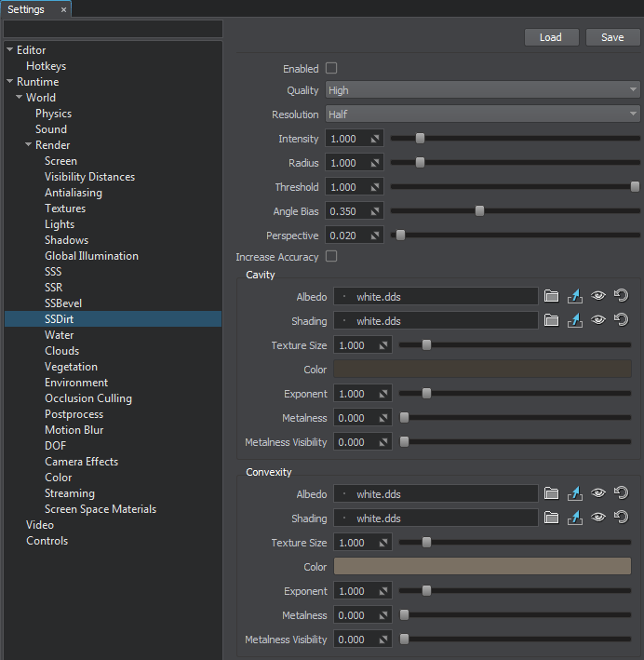Image resolution: width=644 pixels, height=660 pixels.
Task: Click the Save button
Action: point(612,37)
